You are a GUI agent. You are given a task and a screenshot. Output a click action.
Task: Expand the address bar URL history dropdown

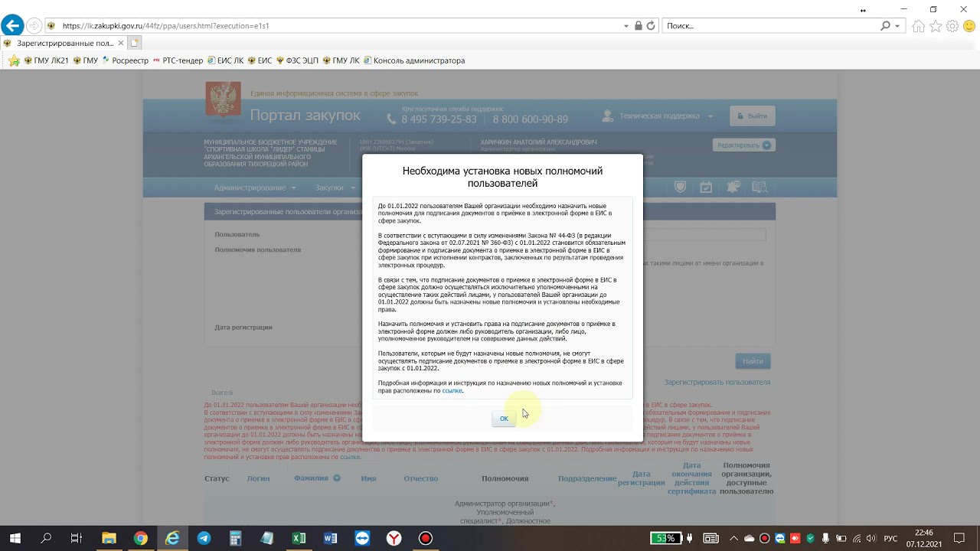tap(626, 26)
